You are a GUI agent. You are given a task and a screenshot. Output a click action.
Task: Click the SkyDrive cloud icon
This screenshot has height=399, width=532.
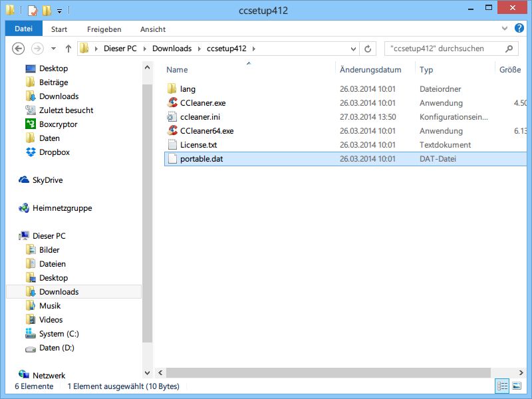[24, 180]
